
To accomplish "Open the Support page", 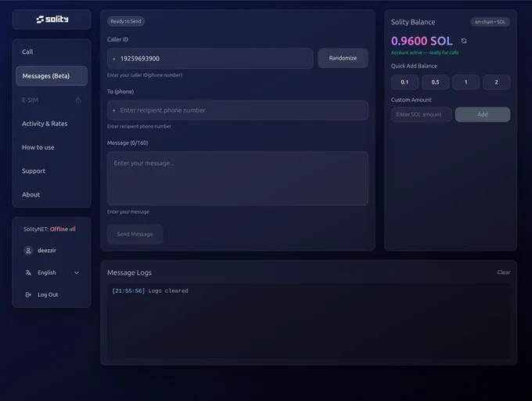I will (x=52, y=171).
